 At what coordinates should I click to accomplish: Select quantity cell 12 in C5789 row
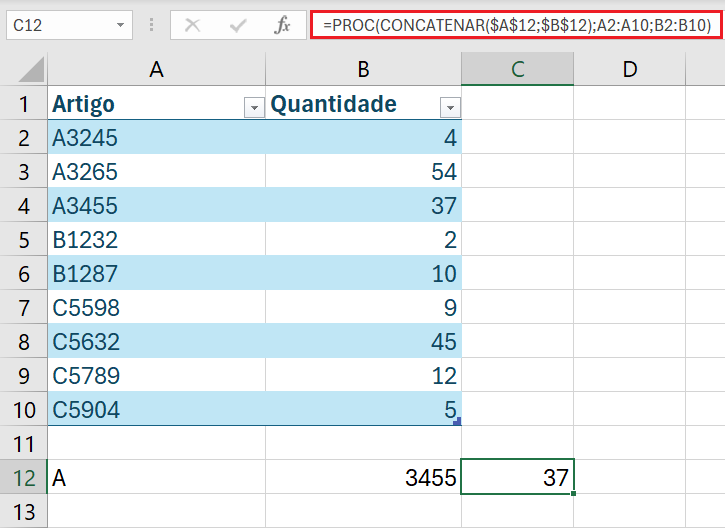coord(363,375)
